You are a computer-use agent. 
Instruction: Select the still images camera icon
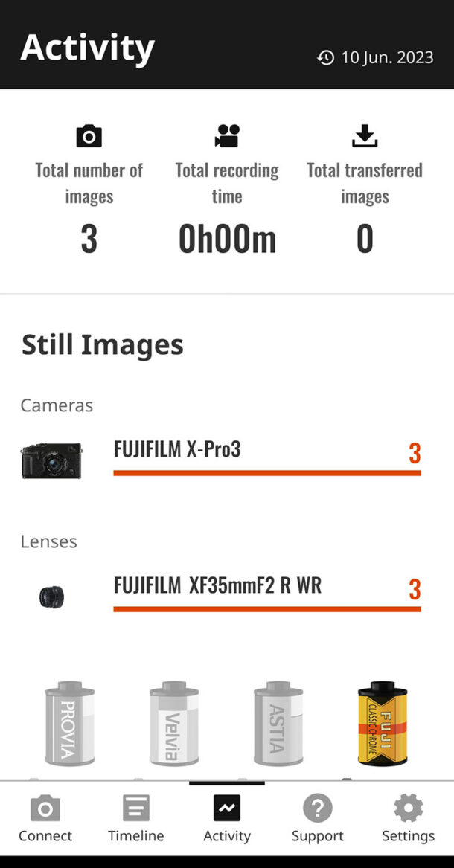click(89, 136)
